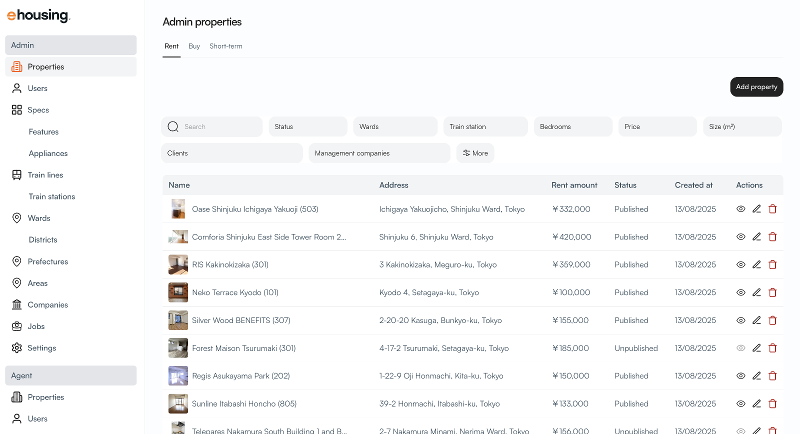Open the Management companies dropdown
The width and height of the screenshot is (800, 434).
(379, 153)
